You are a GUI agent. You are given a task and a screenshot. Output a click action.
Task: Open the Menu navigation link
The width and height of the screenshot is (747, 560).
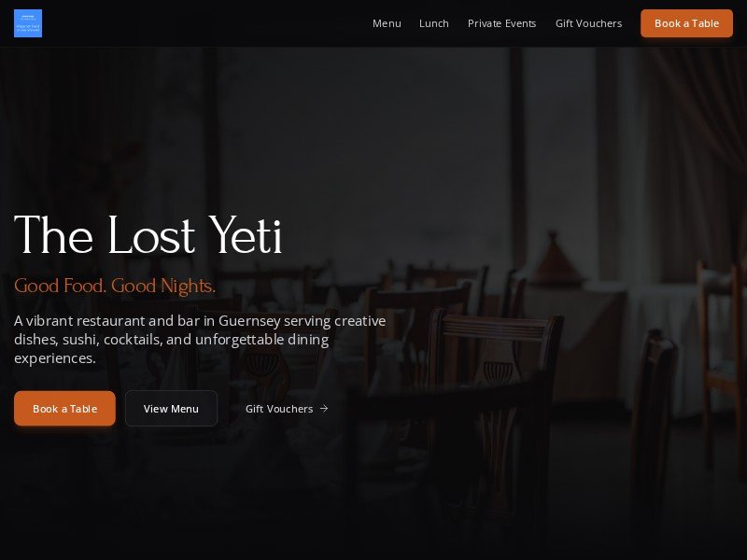[387, 23]
